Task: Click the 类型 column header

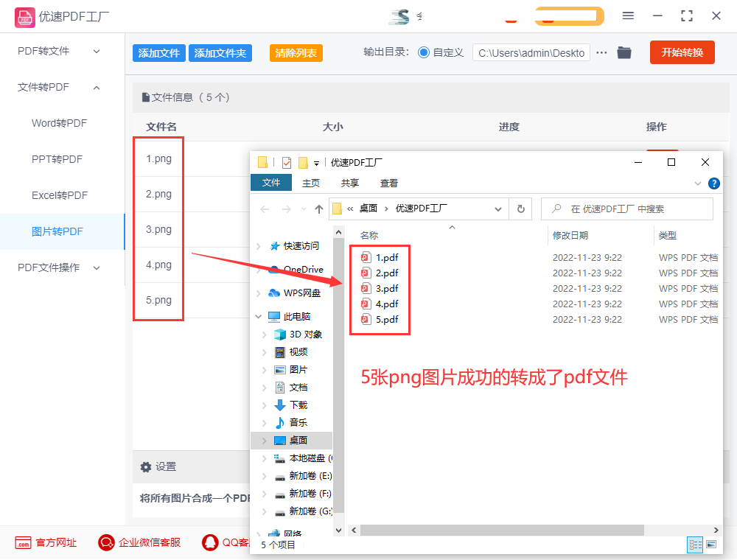Action: (x=668, y=235)
